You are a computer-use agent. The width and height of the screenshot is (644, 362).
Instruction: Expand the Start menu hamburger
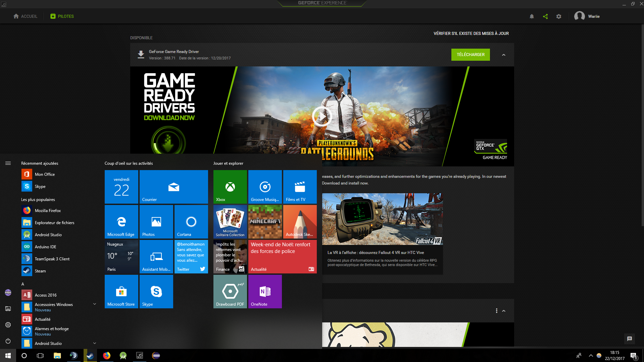[8, 163]
